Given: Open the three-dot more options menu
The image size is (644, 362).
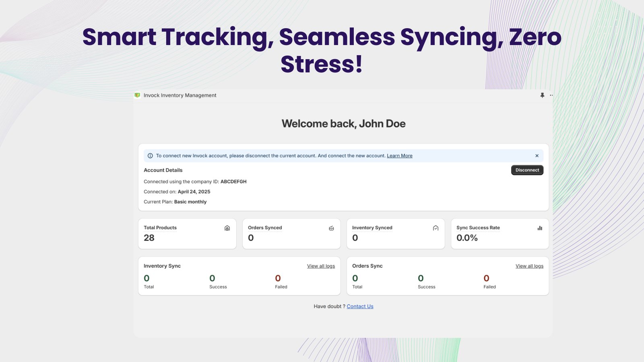Looking at the screenshot, I should click(551, 95).
